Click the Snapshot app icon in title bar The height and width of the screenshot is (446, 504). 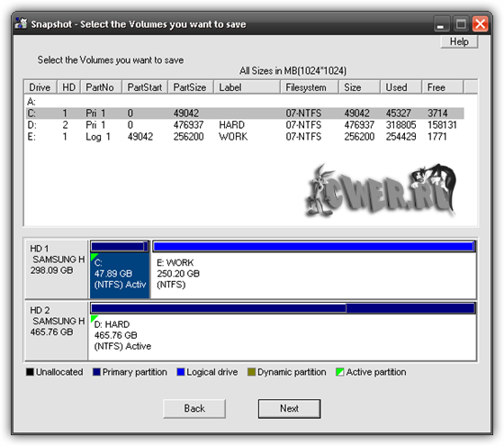pyautogui.click(x=21, y=23)
